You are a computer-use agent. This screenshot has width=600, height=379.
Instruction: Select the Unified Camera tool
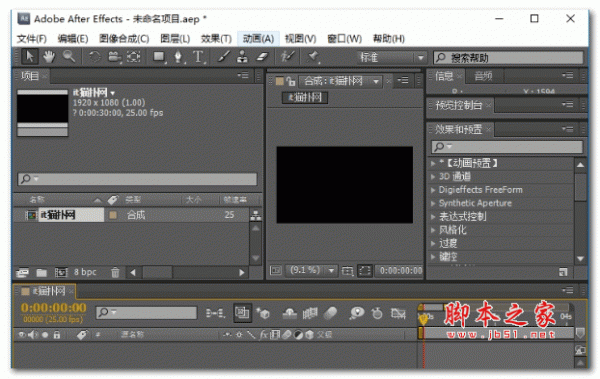coord(114,57)
